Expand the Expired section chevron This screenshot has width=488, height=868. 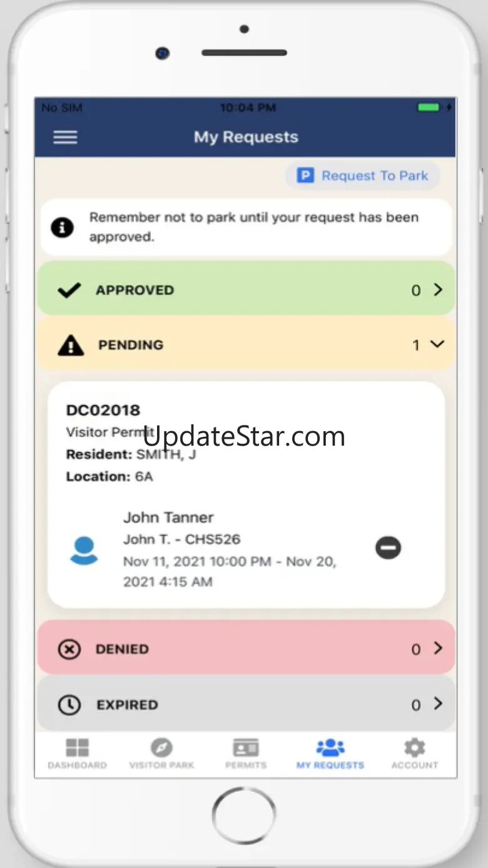438,703
